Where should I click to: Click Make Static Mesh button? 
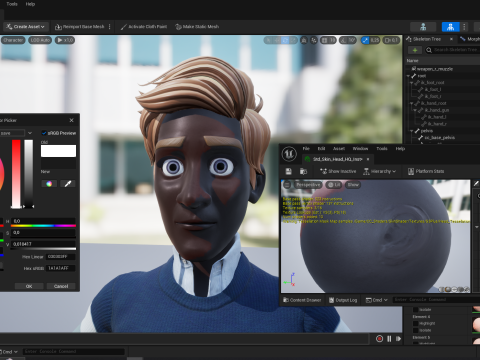click(197, 27)
